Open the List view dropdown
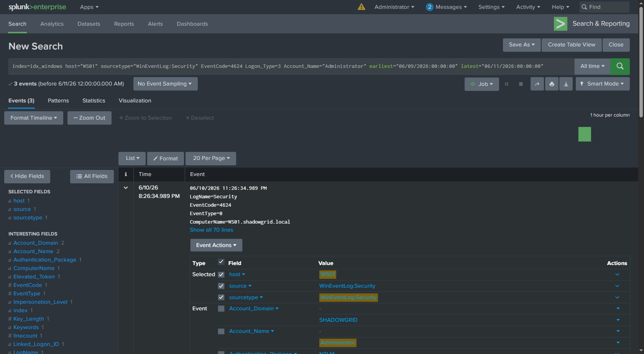The height and width of the screenshot is (354, 644). click(x=132, y=158)
